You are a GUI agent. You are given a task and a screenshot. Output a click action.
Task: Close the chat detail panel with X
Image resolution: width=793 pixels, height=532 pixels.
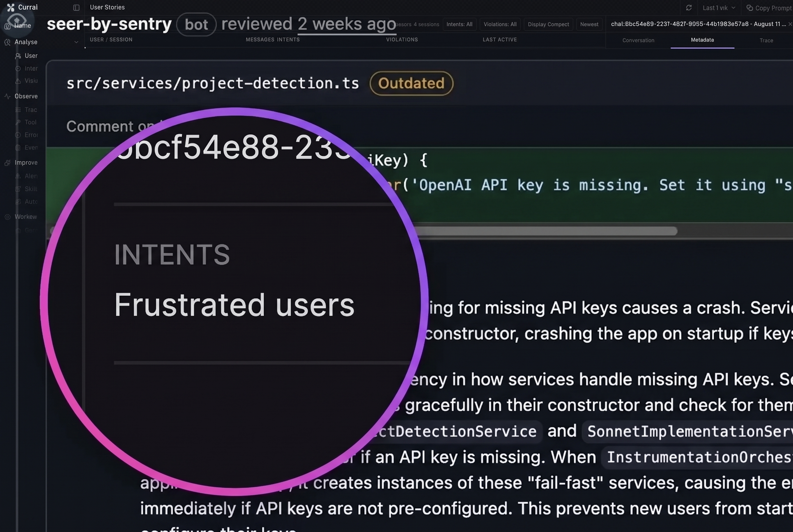(790, 24)
